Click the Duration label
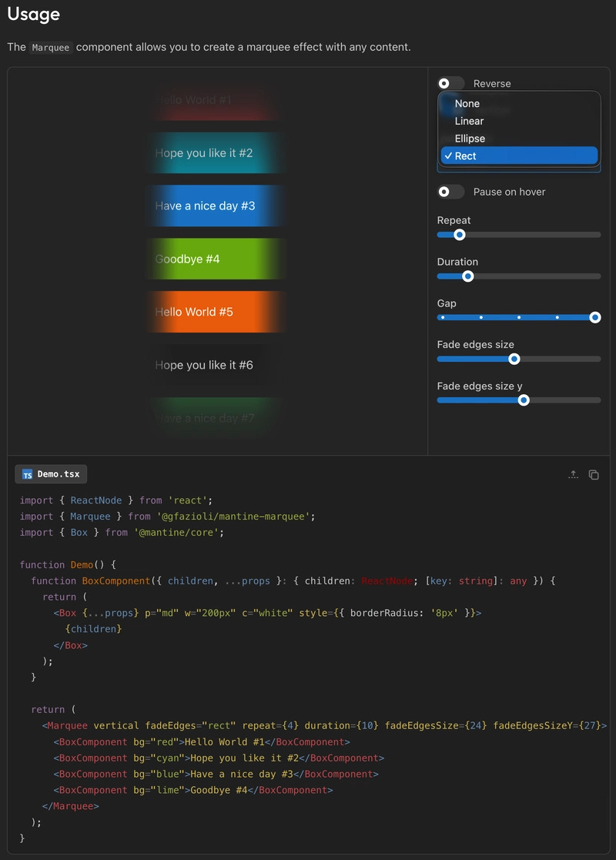616x860 pixels. 457,263
